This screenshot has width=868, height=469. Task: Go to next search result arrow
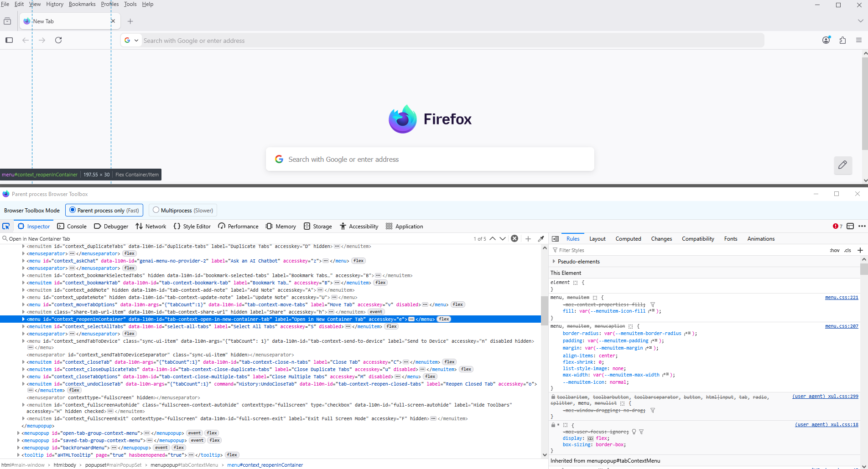(x=503, y=238)
